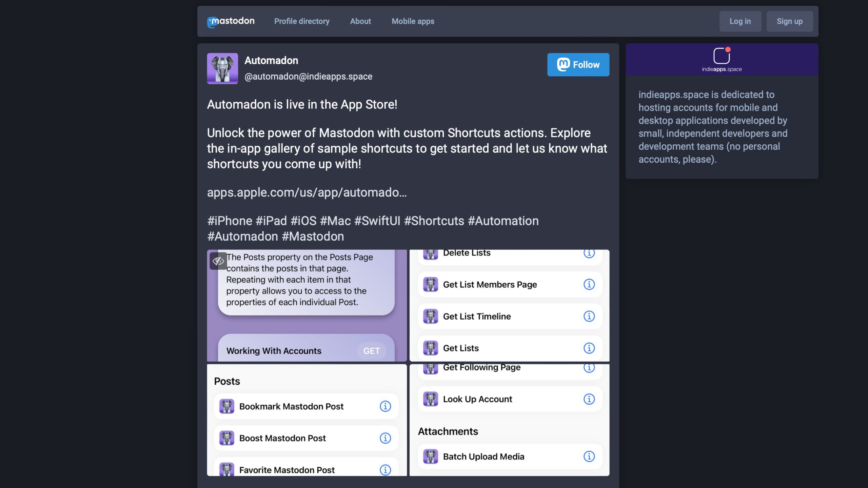Click the info icon for Favorite Mastodon Post
Viewport: 868px width, 488px height.
(x=385, y=470)
